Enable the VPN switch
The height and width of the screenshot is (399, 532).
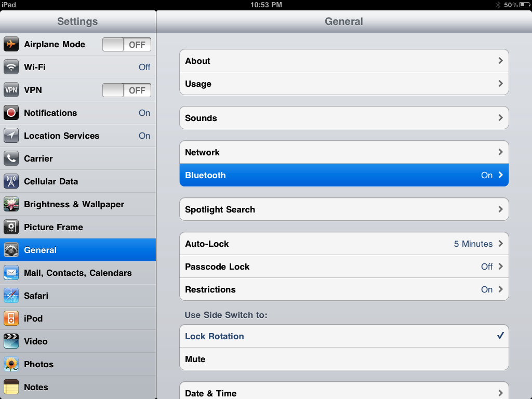point(126,90)
